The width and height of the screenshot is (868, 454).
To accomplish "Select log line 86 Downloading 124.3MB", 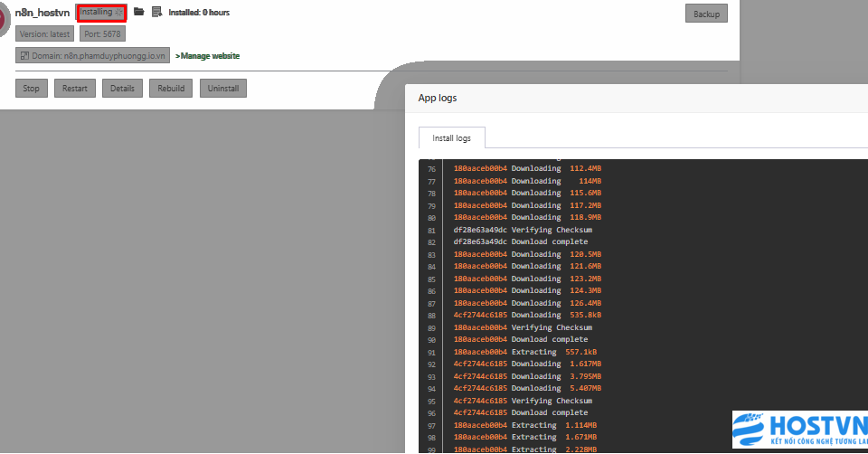I will coord(527,290).
